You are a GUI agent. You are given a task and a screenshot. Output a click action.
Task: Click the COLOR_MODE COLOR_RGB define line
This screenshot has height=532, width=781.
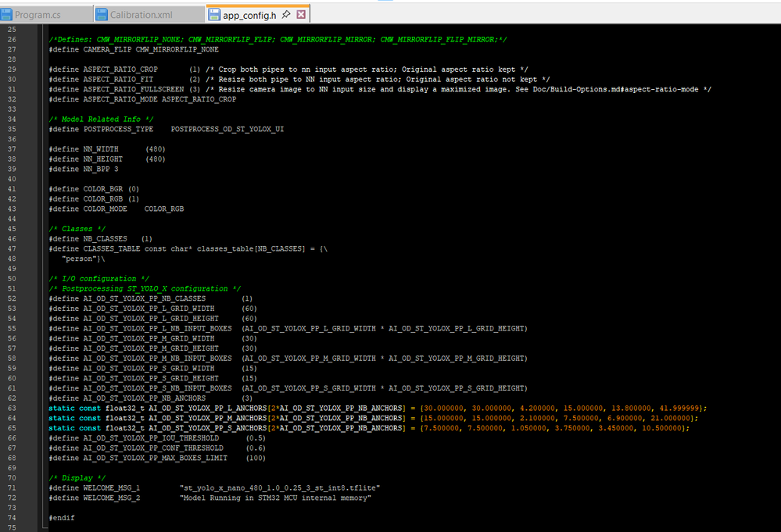click(x=116, y=209)
